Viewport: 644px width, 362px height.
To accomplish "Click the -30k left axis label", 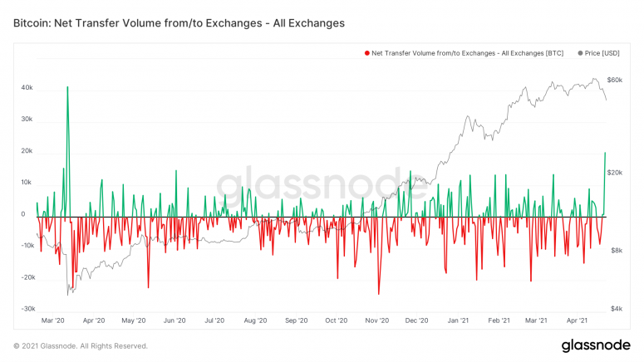I will coord(25,308).
